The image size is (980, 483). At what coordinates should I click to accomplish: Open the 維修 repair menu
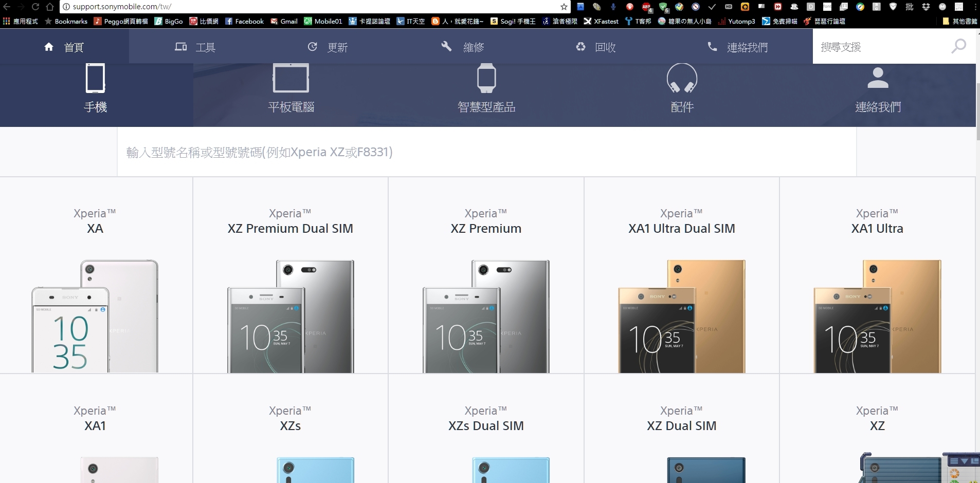(463, 47)
